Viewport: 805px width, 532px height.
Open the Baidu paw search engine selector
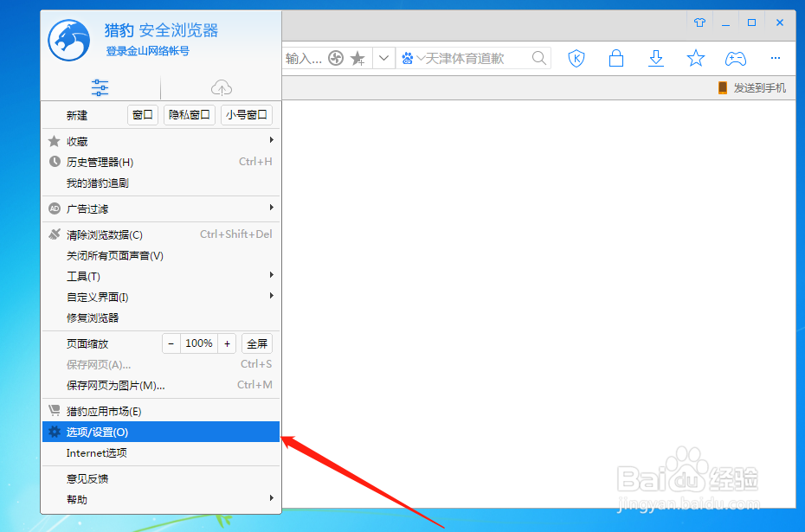click(412, 59)
